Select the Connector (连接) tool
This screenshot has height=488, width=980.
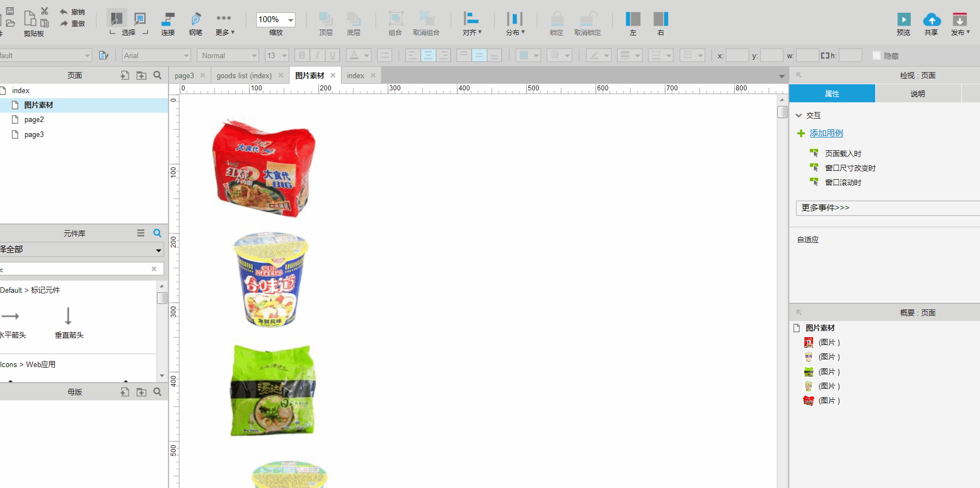click(168, 24)
